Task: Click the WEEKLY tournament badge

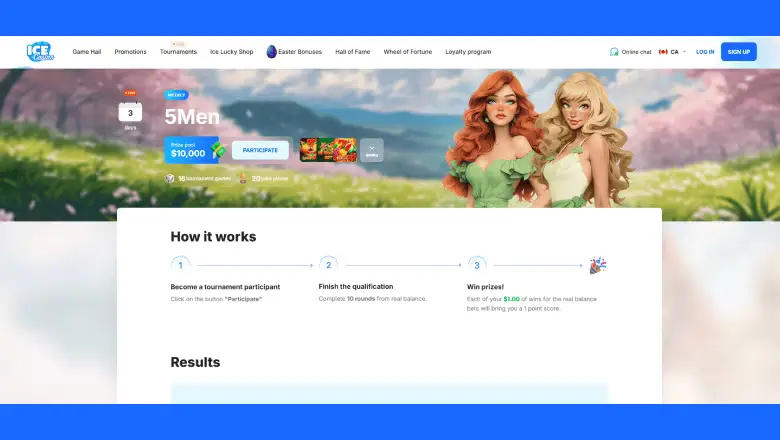Action: 176,95
